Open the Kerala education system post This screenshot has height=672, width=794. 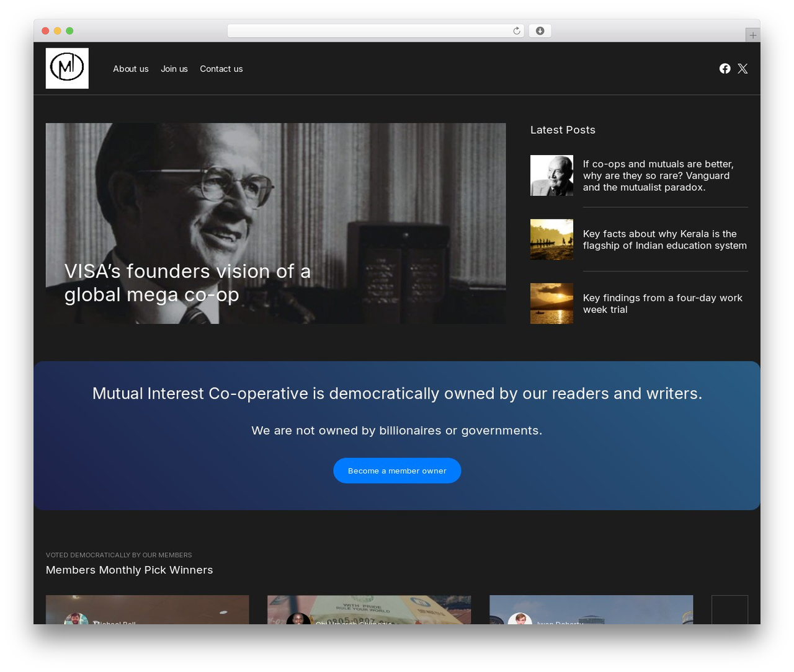tap(665, 239)
